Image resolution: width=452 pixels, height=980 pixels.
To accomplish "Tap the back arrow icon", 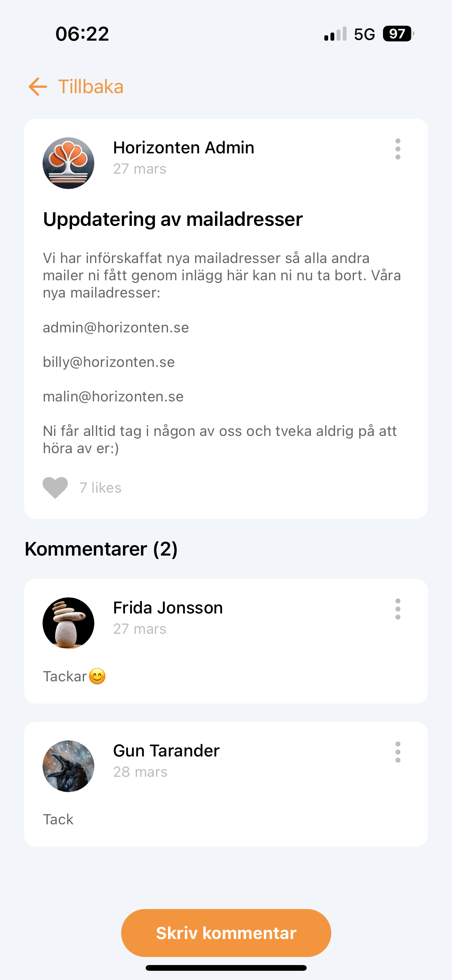I will click(38, 87).
